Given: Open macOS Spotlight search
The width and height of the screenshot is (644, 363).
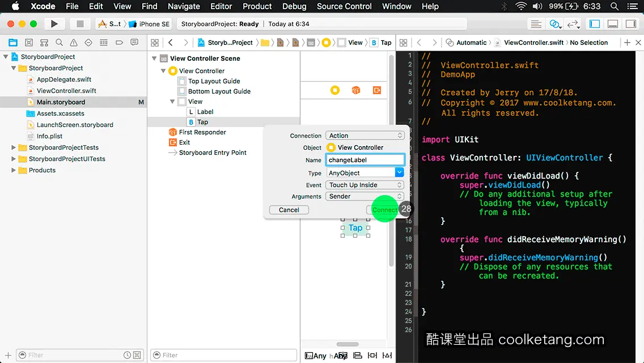Looking at the screenshot, I should pos(615,6).
